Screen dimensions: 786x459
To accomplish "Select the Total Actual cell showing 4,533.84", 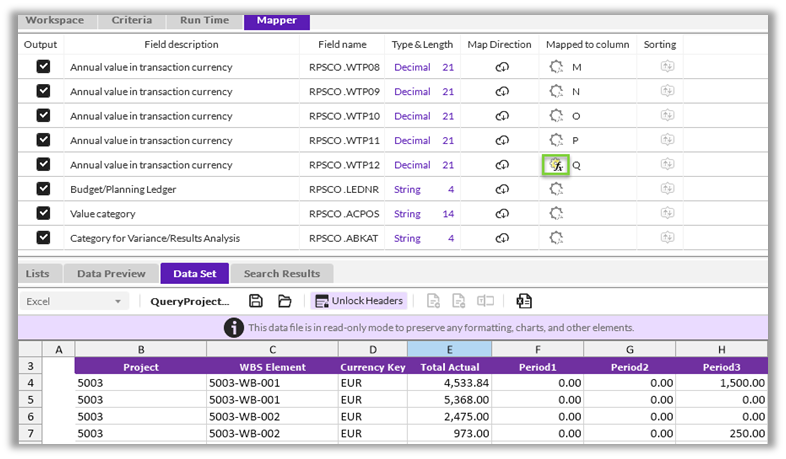I will click(449, 383).
